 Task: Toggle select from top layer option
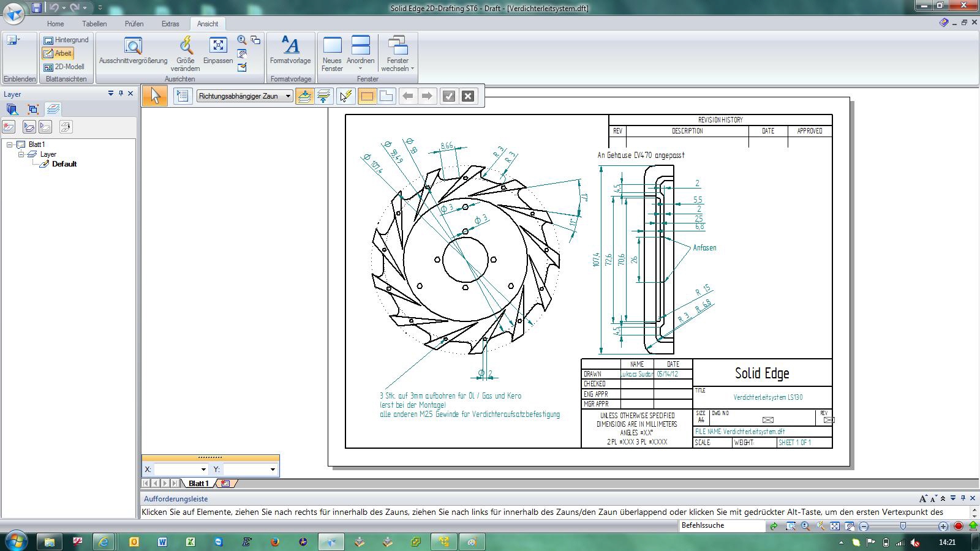pos(304,96)
